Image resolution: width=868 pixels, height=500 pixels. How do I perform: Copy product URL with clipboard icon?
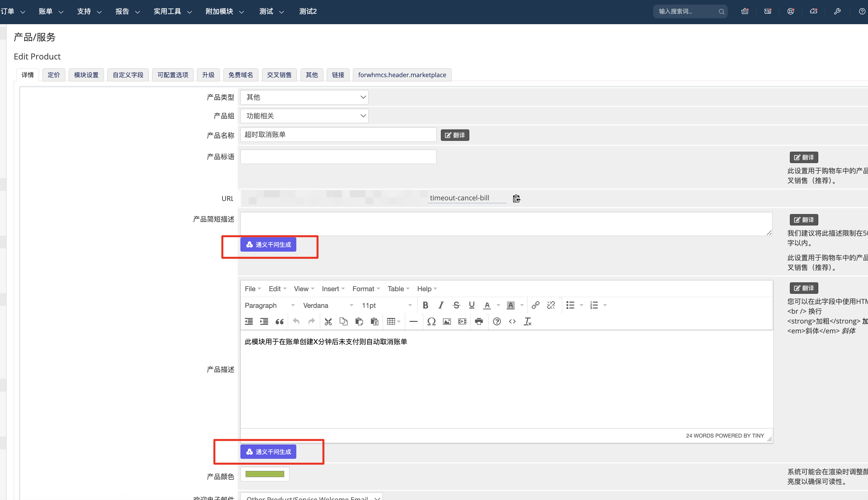tap(516, 198)
